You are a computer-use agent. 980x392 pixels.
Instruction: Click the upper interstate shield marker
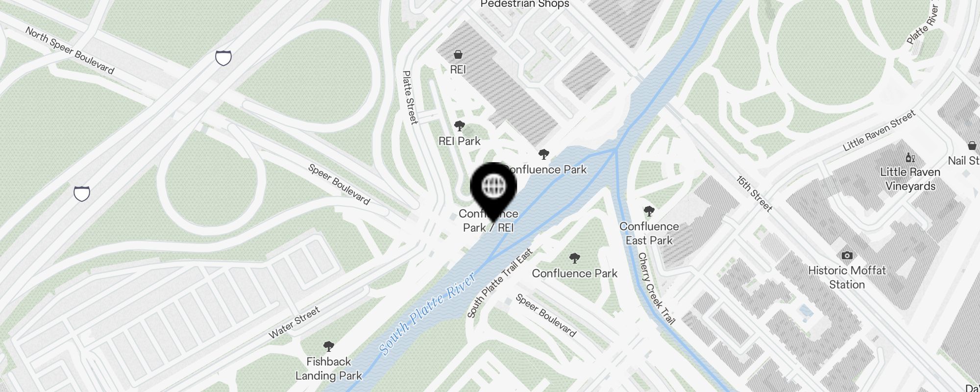pos(223,58)
